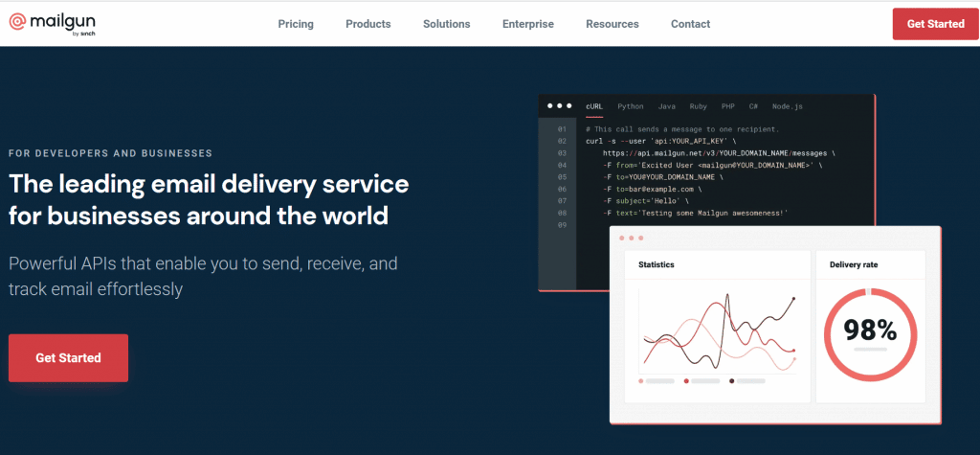The height and width of the screenshot is (455, 980).
Task: Click the code comment about one recipient
Action: tap(682, 129)
